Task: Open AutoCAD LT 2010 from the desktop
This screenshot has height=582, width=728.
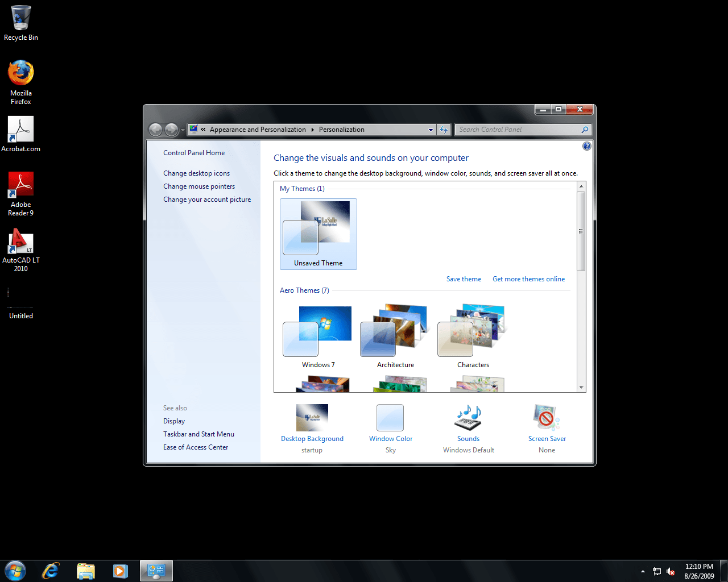Action: [x=20, y=239]
